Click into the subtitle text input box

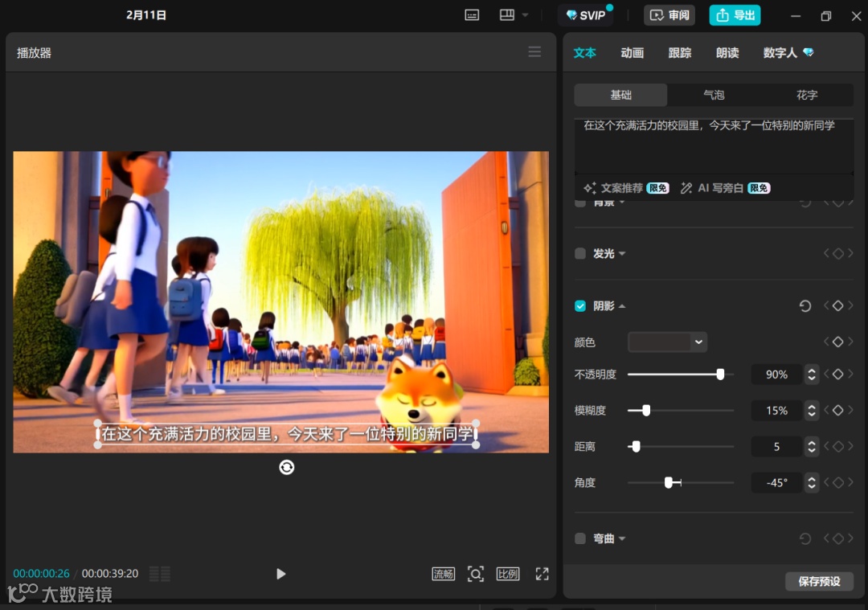pyautogui.click(x=714, y=145)
